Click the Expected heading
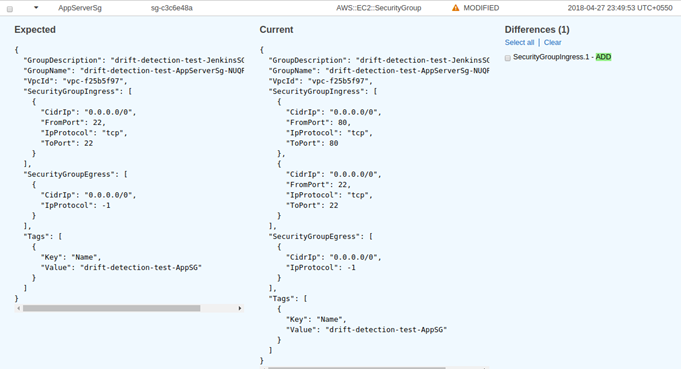This screenshot has width=681, height=369. (35, 30)
